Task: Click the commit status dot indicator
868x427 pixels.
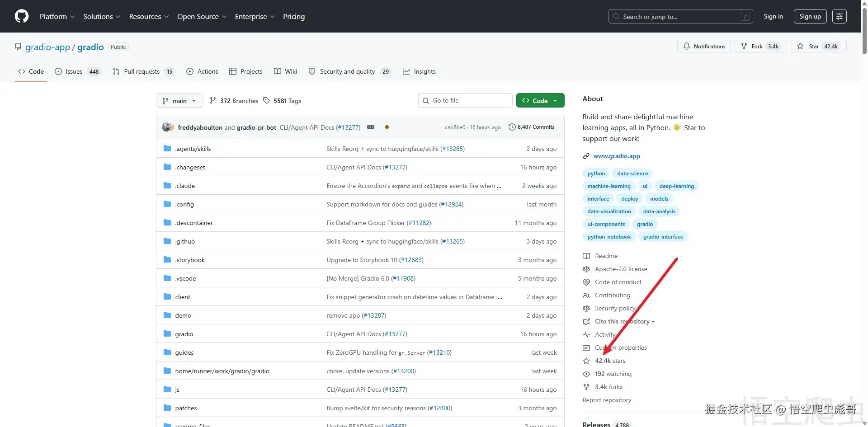Action: 387,127
